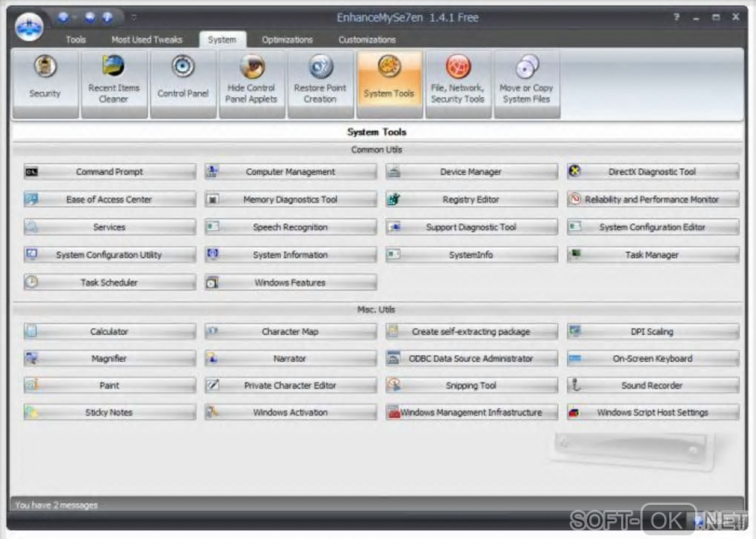Open the Security section icon

click(x=45, y=84)
